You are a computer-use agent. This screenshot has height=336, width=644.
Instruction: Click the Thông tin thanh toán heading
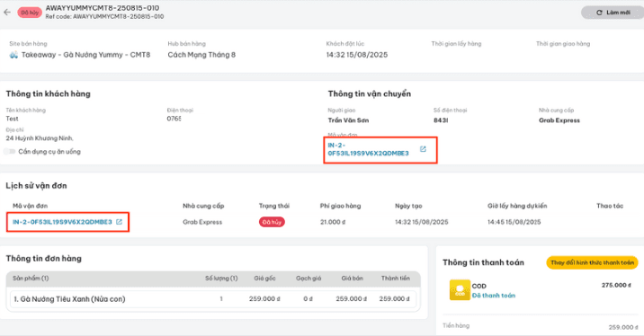(483, 262)
